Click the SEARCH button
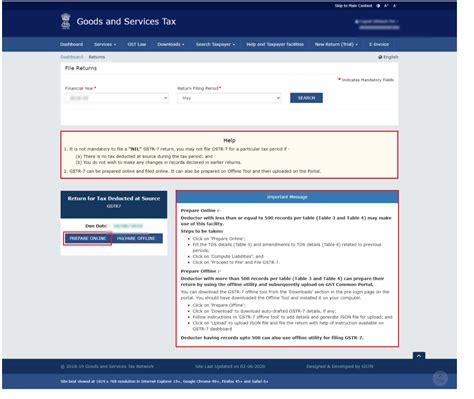 click(306, 98)
